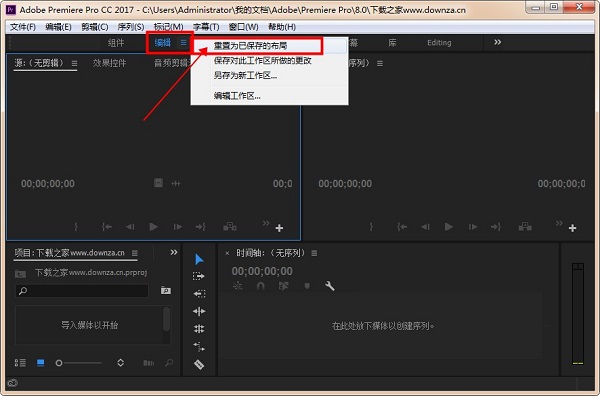Click Lift/Extract icon in program monitor
The image size is (600, 396).
pyautogui.click(x=525, y=227)
